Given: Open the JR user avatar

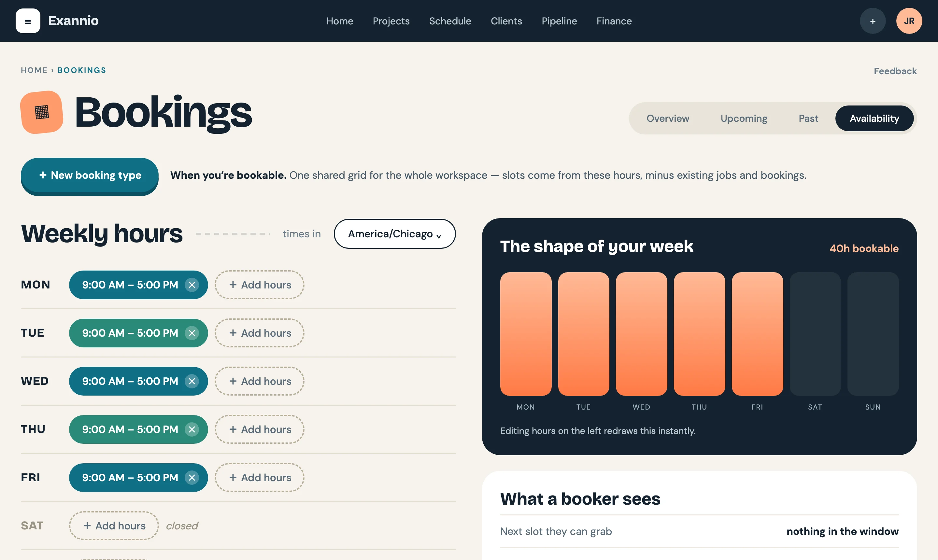Looking at the screenshot, I should click(909, 21).
